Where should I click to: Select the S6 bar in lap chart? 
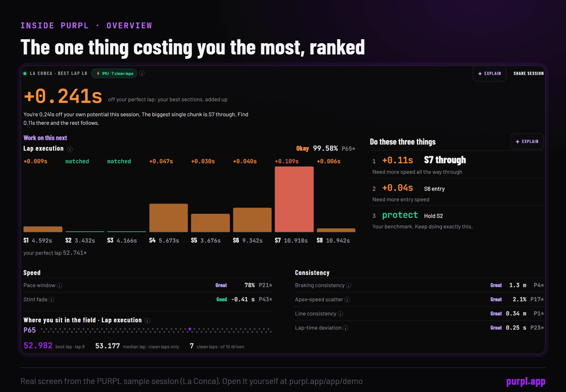tap(252, 220)
